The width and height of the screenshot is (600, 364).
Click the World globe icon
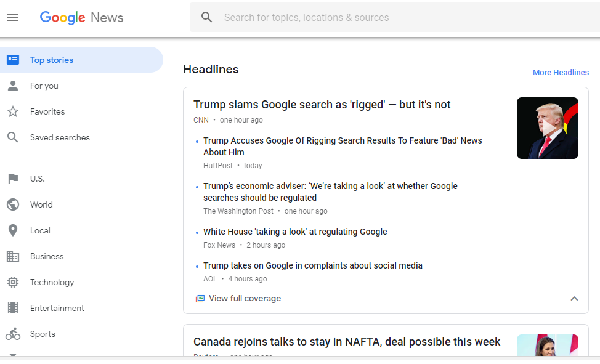(13, 204)
